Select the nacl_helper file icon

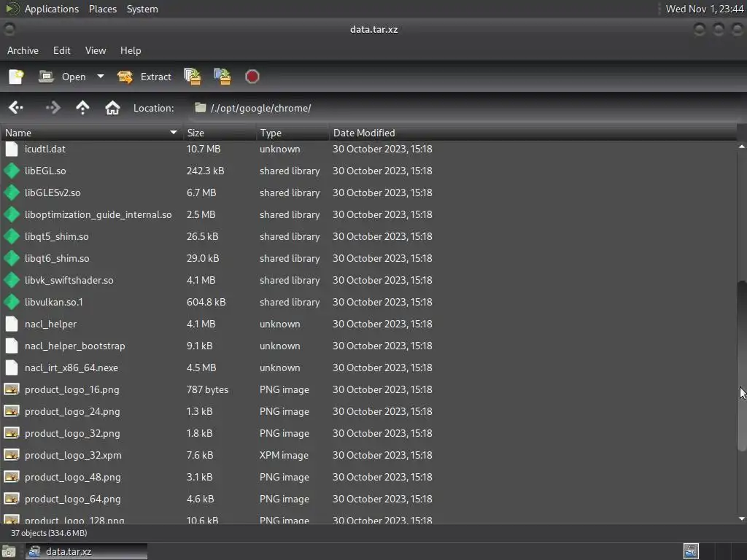pyautogui.click(x=12, y=324)
